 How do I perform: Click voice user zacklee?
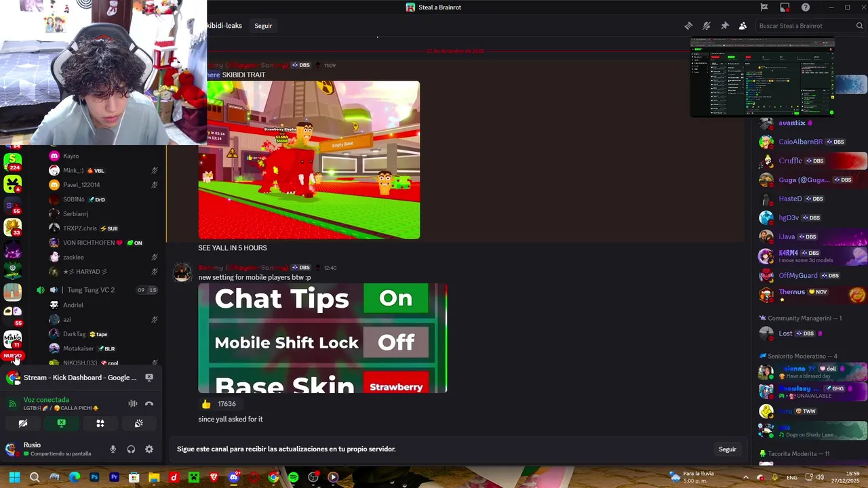[x=73, y=257]
